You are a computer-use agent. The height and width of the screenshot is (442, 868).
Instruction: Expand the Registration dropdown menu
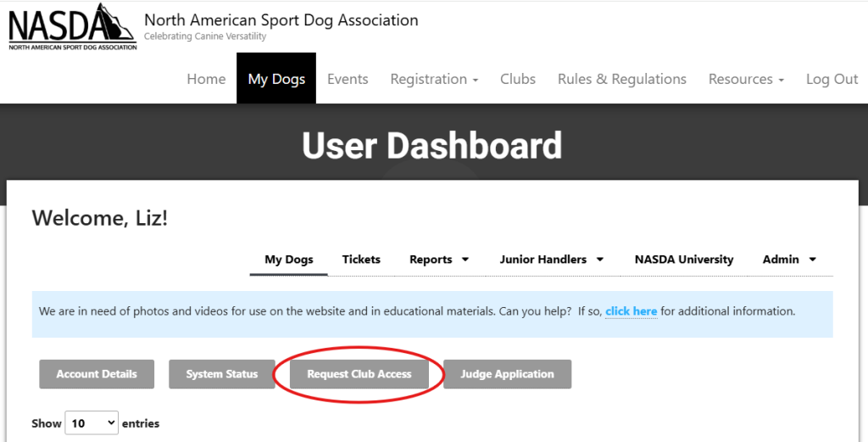tap(434, 79)
